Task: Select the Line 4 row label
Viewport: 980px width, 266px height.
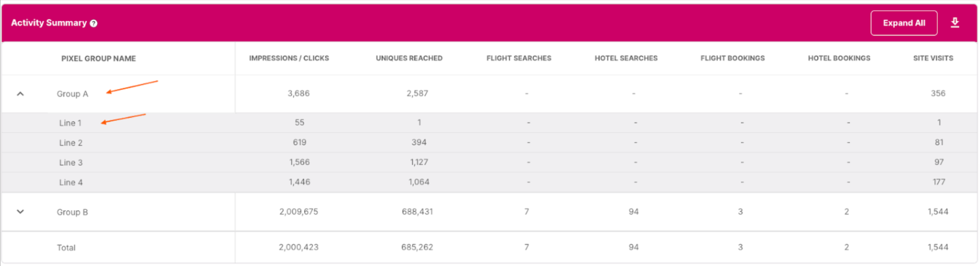Action: click(x=71, y=182)
